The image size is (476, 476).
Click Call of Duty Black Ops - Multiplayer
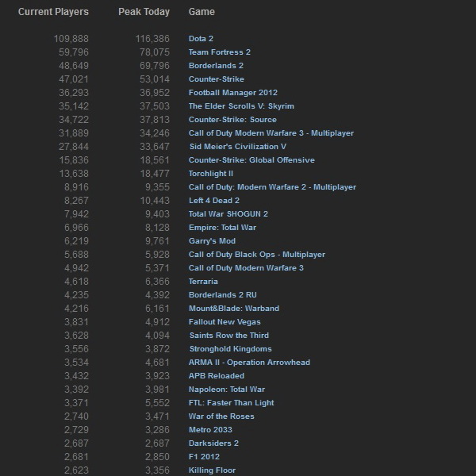click(256, 255)
